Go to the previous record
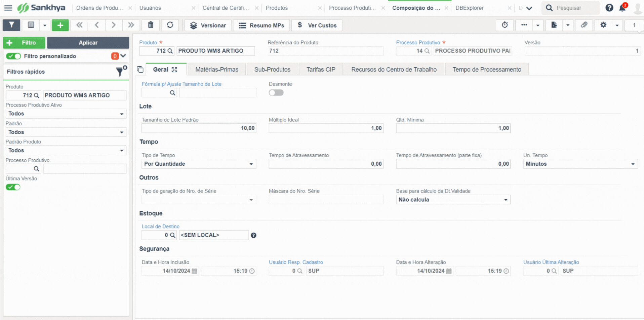This screenshot has height=320, width=644. tap(97, 25)
